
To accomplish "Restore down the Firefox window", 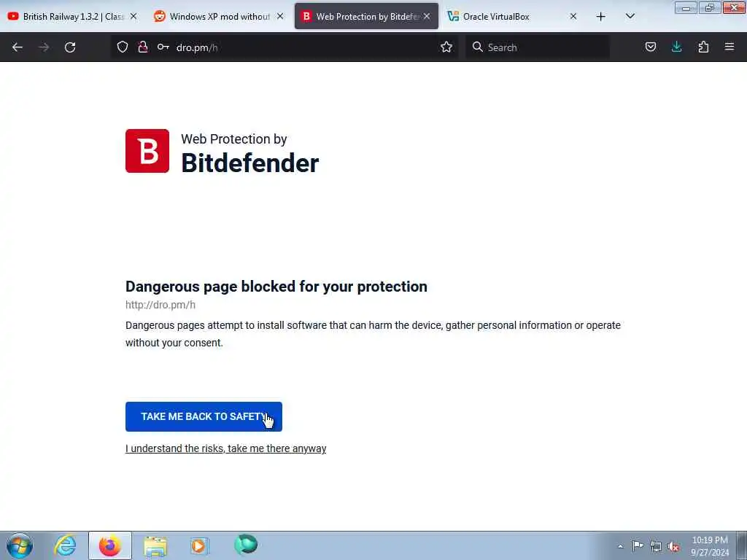I will (710, 7).
